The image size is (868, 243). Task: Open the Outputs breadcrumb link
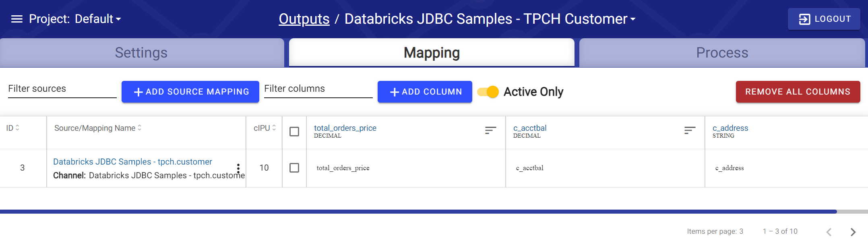[304, 19]
